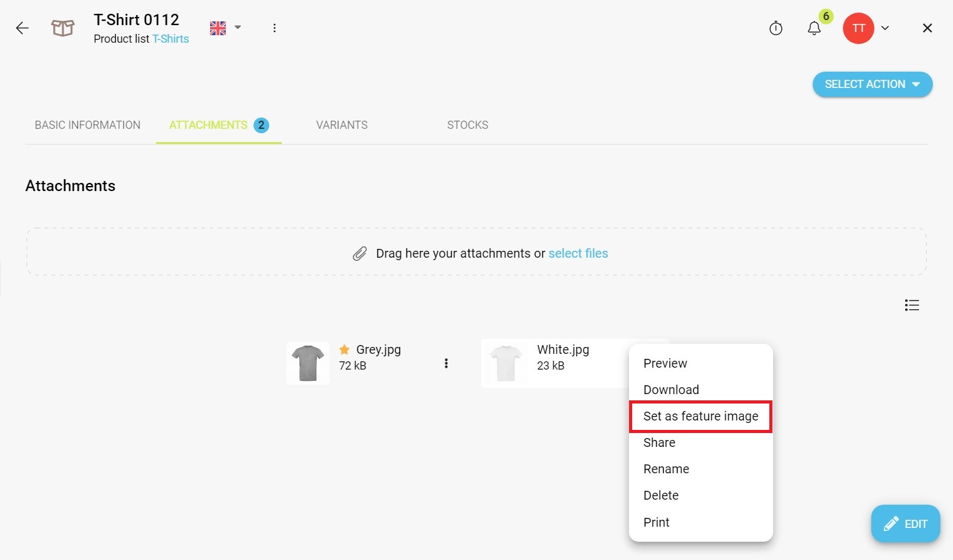Image resolution: width=953 pixels, height=560 pixels.
Task: Open Grey.jpg three-dot options menu
Action: [446, 363]
